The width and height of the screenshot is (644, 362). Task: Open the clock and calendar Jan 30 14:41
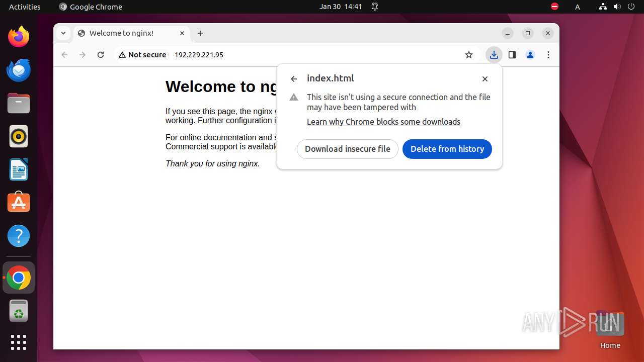[341, 7]
